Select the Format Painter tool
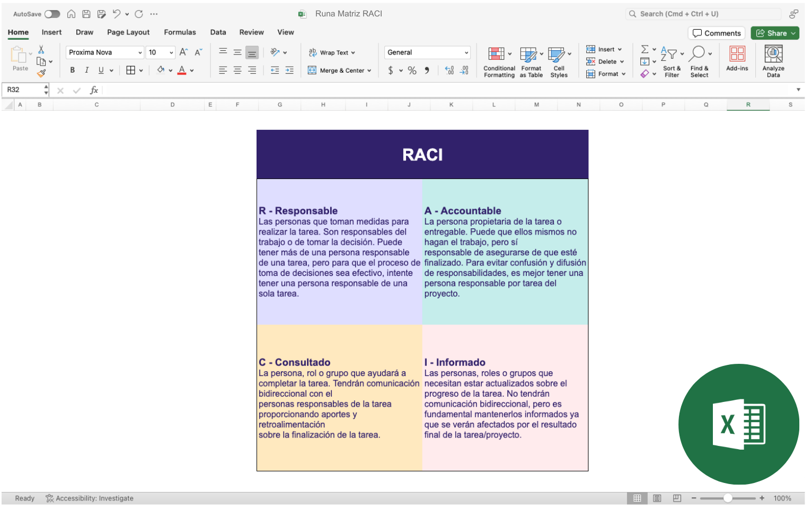 (41, 73)
